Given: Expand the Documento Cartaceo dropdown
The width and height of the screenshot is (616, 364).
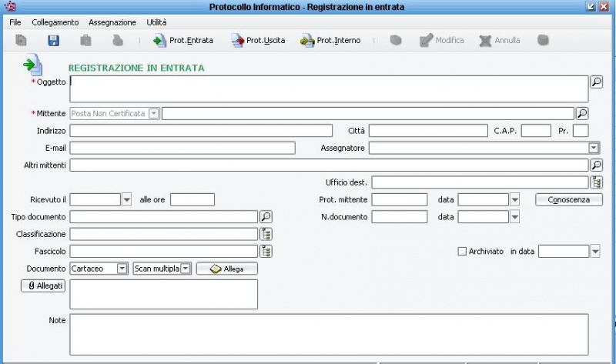Looking at the screenshot, I should [x=122, y=269].
